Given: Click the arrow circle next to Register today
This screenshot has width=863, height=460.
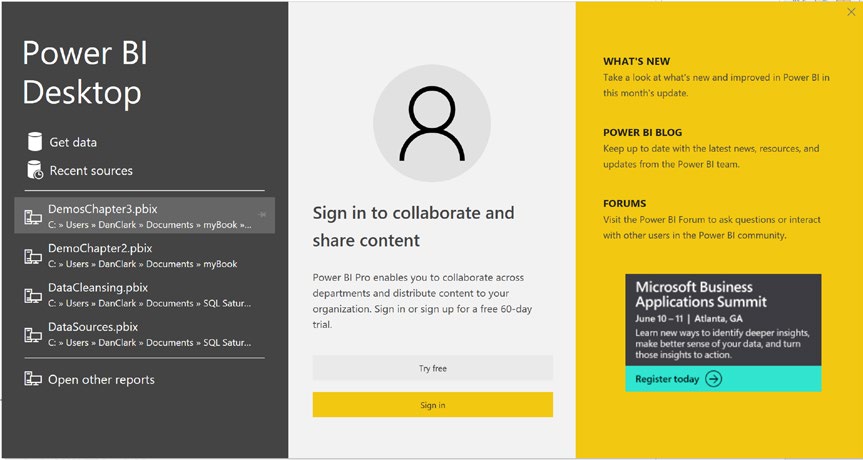Looking at the screenshot, I should tap(713, 379).
